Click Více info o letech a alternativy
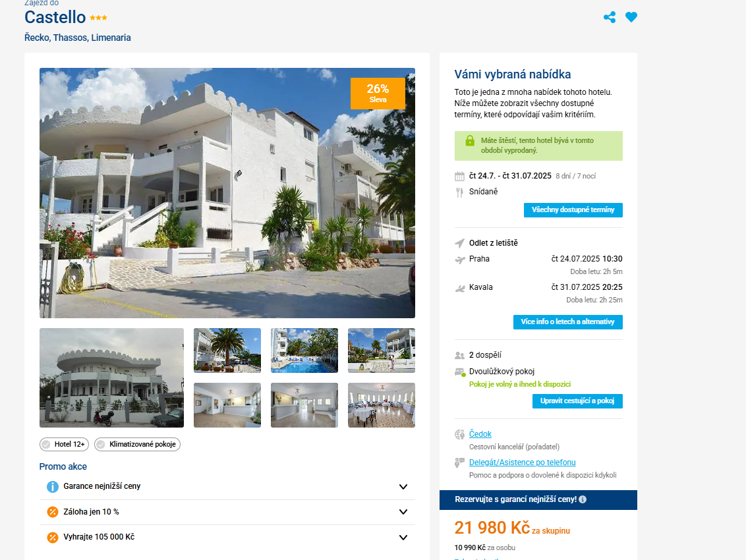 coord(567,322)
